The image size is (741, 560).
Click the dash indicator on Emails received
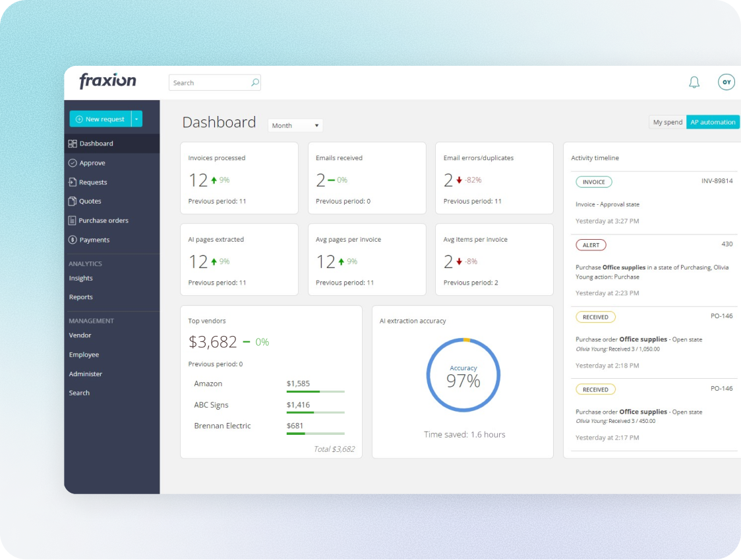click(x=332, y=180)
